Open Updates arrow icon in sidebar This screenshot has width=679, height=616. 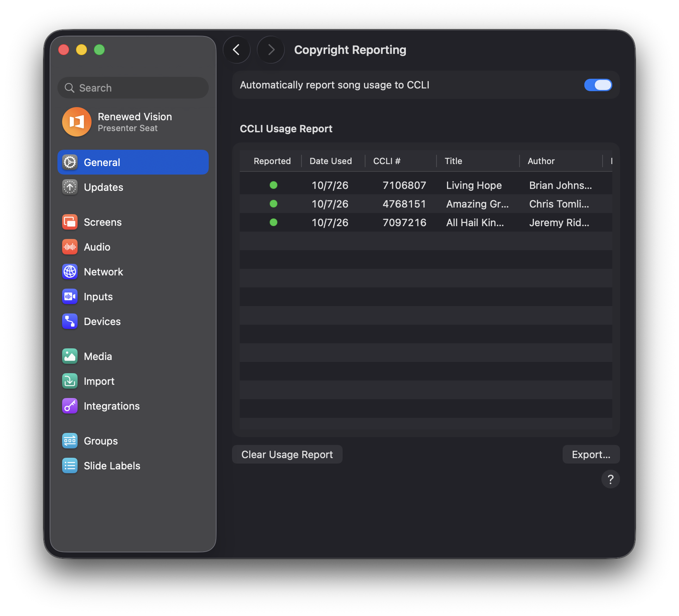(70, 187)
